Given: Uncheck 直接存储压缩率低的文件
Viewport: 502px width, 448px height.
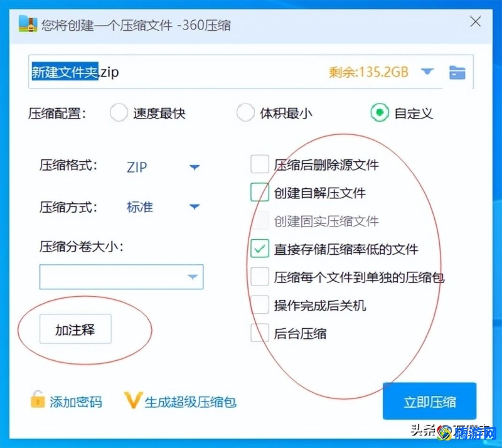Looking at the screenshot, I should [260, 248].
